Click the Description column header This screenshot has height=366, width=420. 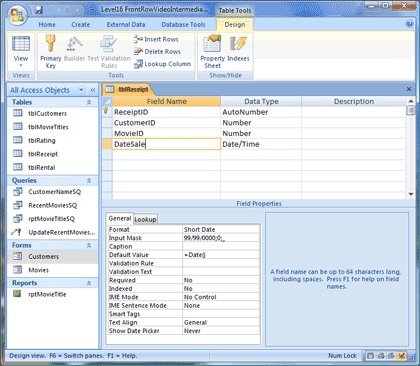coord(354,101)
